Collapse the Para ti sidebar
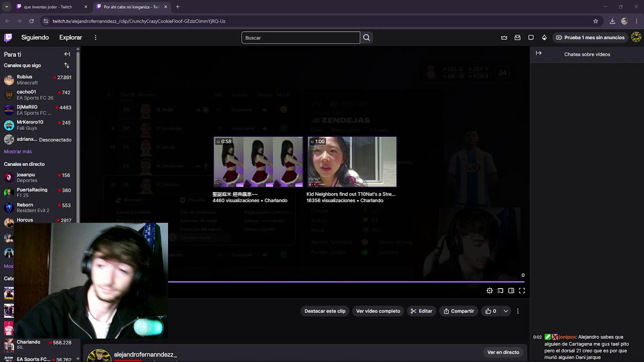The height and width of the screenshot is (362, 644). (67, 54)
